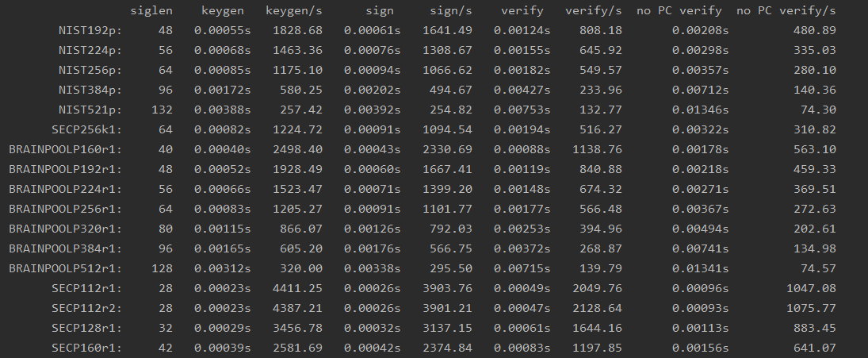Click sign/s value 1101.77
Viewport: 868px width, 358px height.
[448, 210]
